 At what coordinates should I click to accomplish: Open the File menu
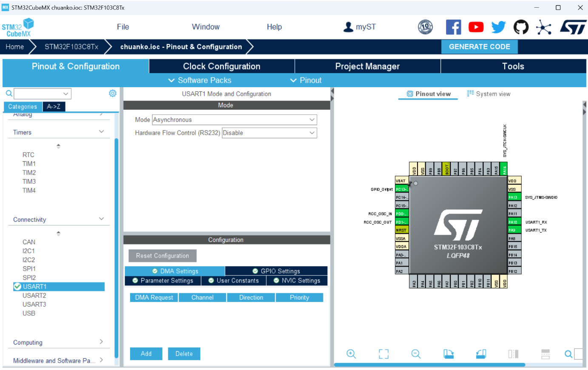123,27
